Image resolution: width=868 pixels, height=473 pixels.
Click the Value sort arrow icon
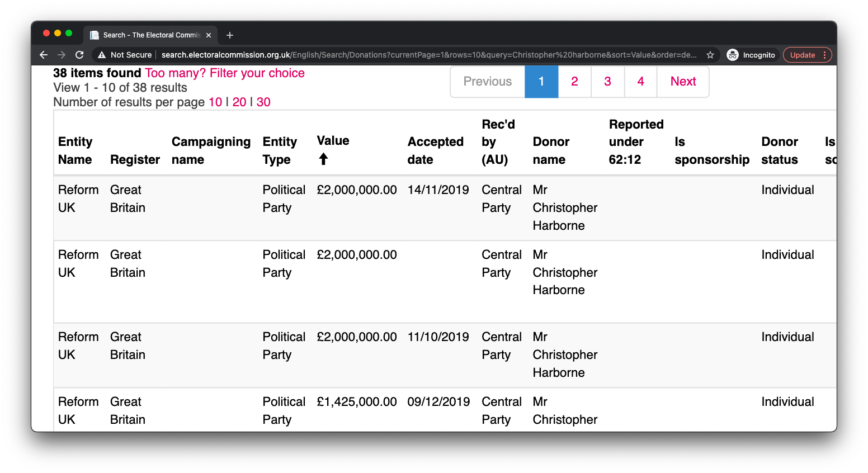click(323, 159)
